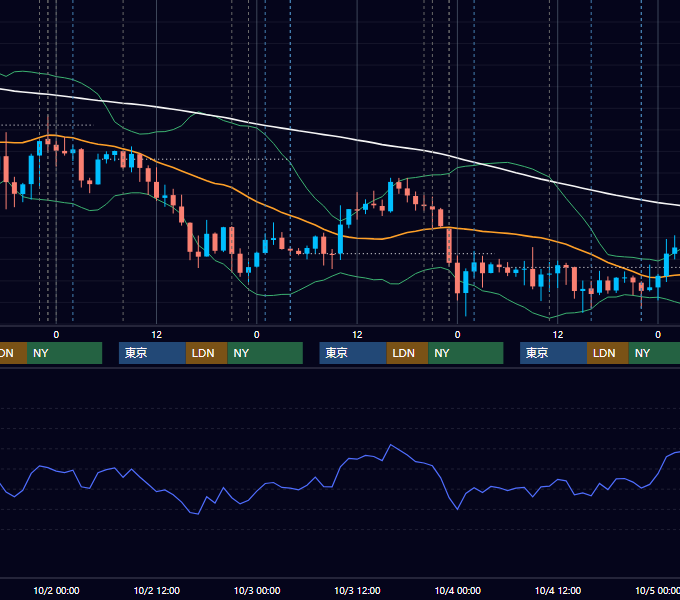The image size is (680, 600).
Task: Select the 東京 session block around 10/4 12:00
Action: 553,353
